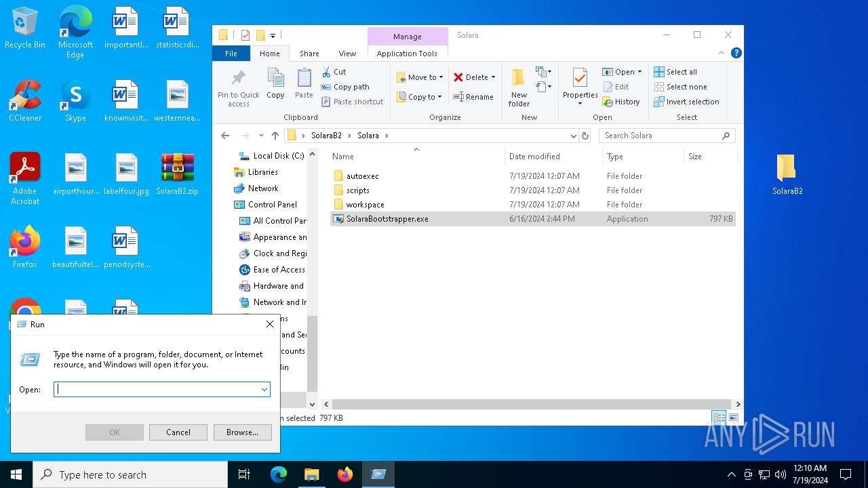Click Select all in ribbon
This screenshot has height=488, width=868.
(675, 72)
